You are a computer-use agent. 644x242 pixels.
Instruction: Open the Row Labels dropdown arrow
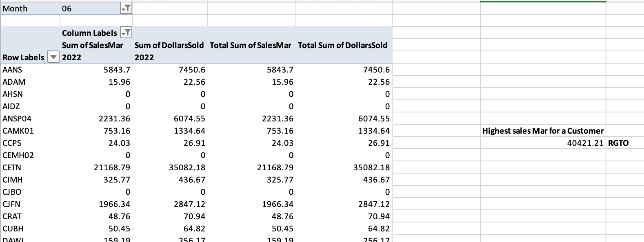[53, 57]
